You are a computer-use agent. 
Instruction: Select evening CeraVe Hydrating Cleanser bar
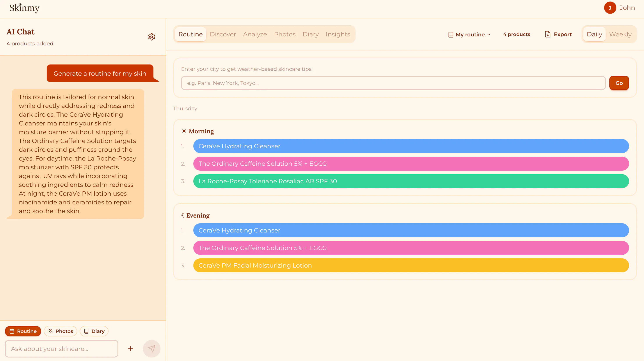pyautogui.click(x=411, y=230)
